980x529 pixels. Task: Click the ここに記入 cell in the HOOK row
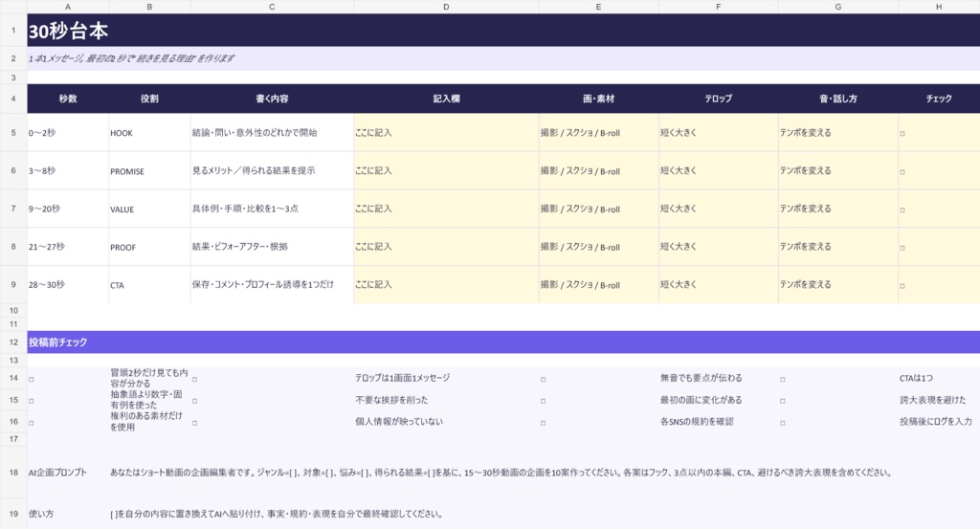[446, 132]
